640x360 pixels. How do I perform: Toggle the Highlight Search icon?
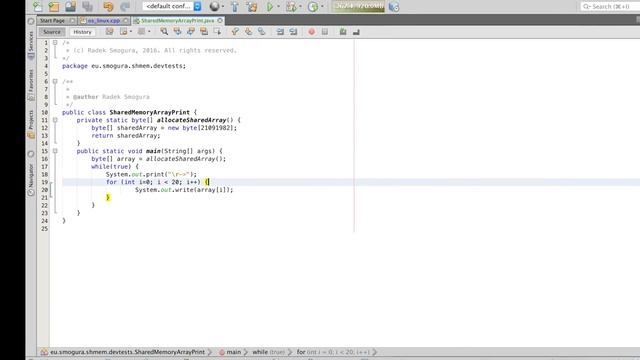pyautogui.click(x=204, y=31)
